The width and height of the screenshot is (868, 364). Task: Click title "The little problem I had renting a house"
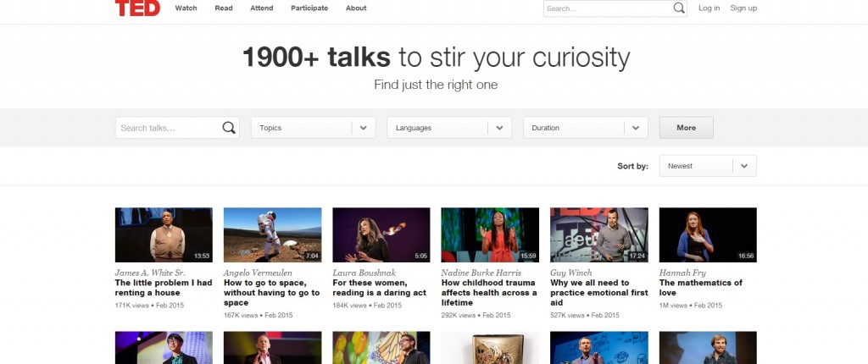click(x=164, y=288)
